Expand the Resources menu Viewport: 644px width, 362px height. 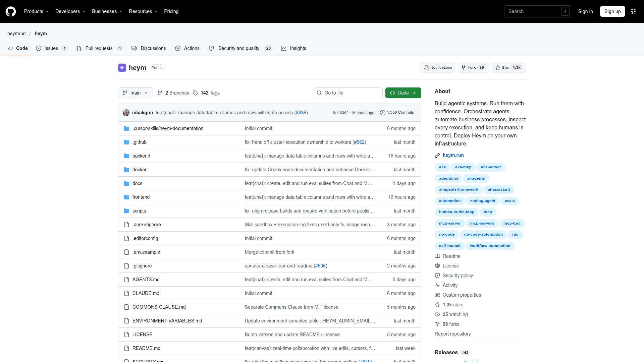143,11
